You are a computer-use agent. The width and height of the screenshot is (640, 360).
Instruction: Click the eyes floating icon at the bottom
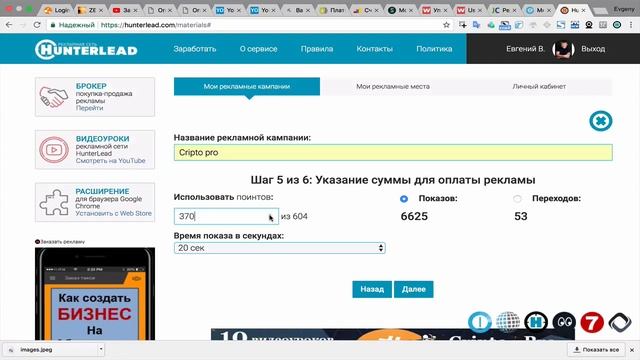[564, 322]
